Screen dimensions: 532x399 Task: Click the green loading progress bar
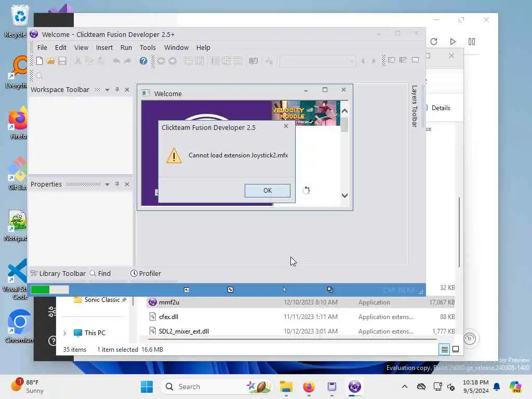point(50,289)
